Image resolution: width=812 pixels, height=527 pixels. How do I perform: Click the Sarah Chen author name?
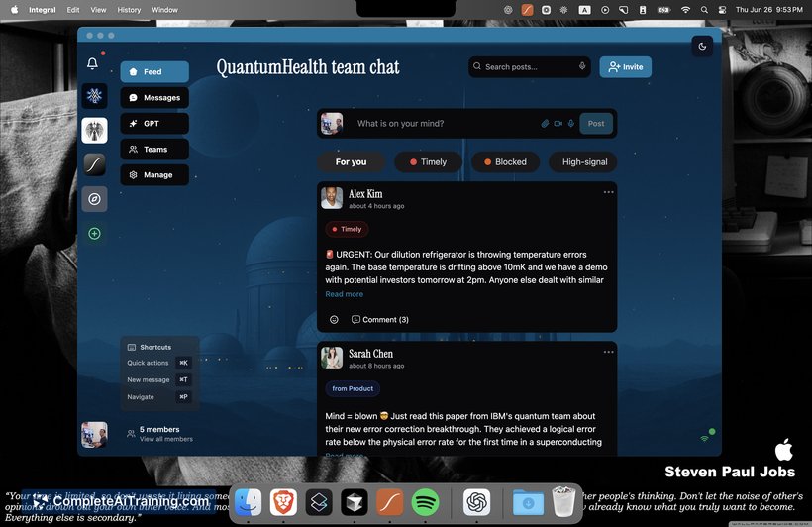click(x=370, y=354)
